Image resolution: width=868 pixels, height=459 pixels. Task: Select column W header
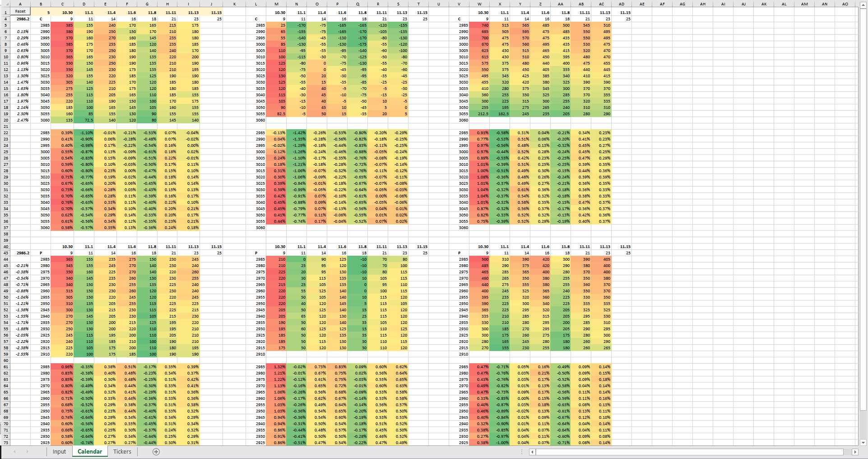pyautogui.click(x=479, y=4)
